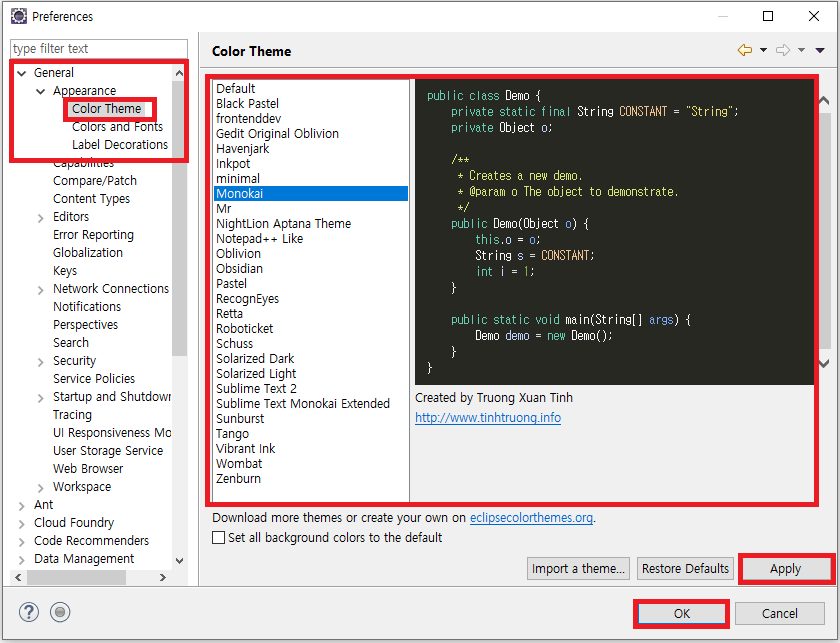Open the preferences view menu triangle
Viewport: 840px width, 643px height.
(820, 50)
